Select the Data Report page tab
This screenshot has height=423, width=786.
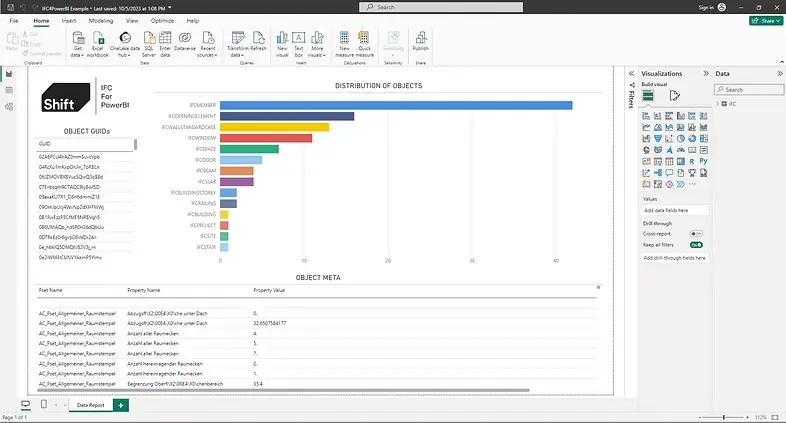90,405
